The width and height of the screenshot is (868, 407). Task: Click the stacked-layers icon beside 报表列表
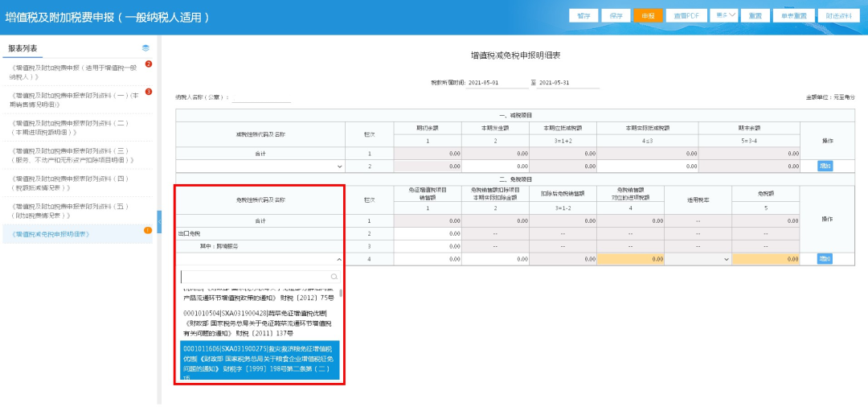[x=145, y=48]
